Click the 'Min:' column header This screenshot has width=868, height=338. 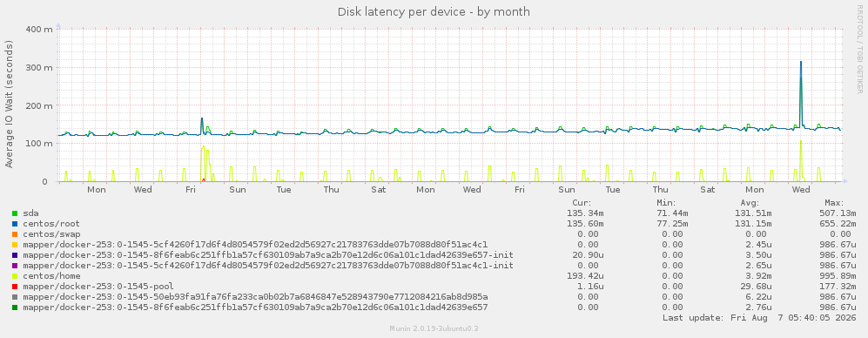(x=666, y=203)
